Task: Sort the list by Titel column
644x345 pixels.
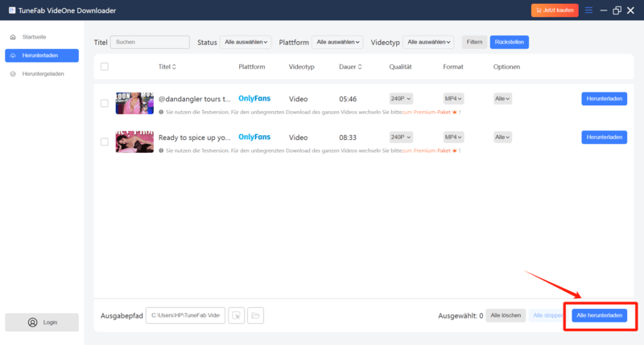Action: (167, 67)
